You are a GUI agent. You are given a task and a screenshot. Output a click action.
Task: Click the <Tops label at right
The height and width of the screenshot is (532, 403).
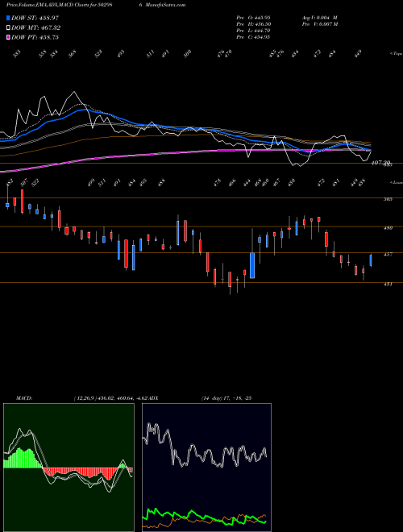[x=396, y=54]
